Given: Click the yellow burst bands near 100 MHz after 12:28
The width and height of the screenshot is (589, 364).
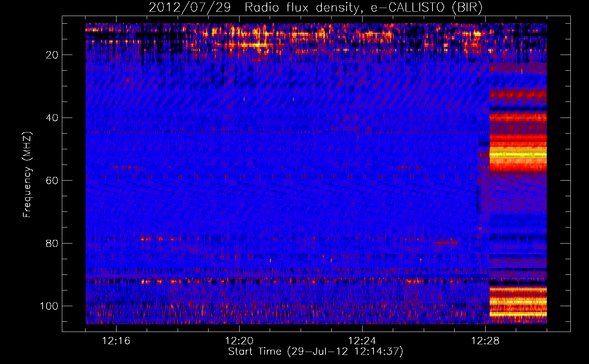Looking at the screenshot, I should [x=518, y=301].
